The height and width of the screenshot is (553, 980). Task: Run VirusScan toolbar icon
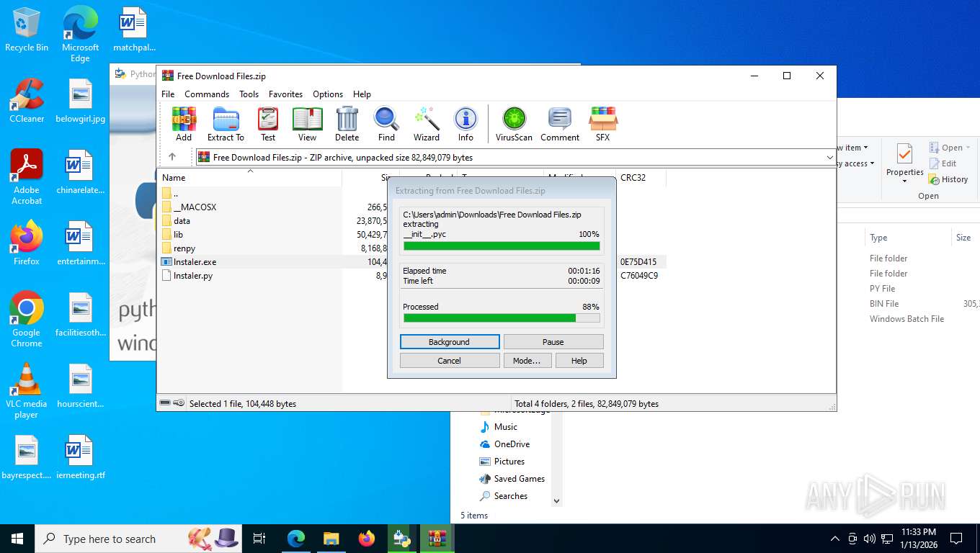[514, 124]
